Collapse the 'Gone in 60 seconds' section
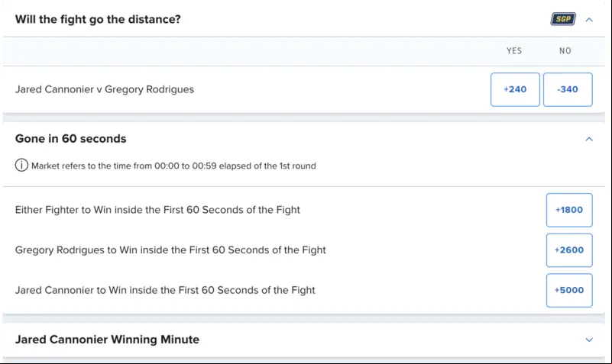612x364 pixels. pyautogui.click(x=589, y=139)
